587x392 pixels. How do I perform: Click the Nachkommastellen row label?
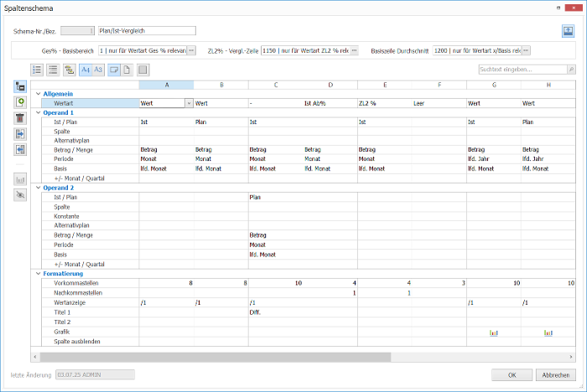[91, 293]
